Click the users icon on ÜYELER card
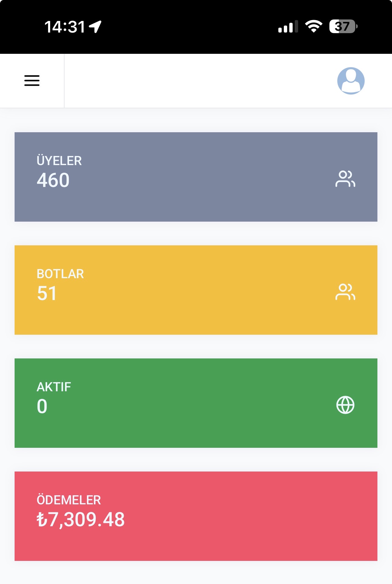 click(x=345, y=179)
